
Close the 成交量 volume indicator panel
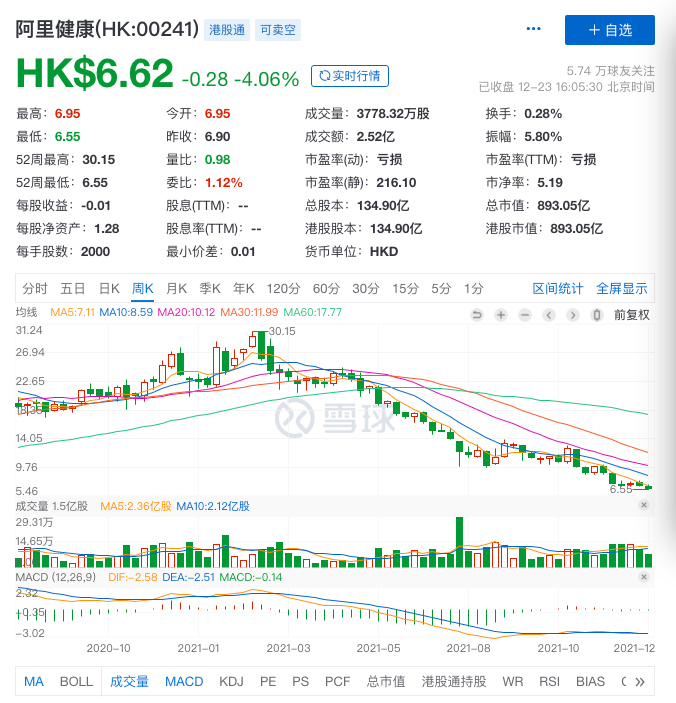pos(644,505)
